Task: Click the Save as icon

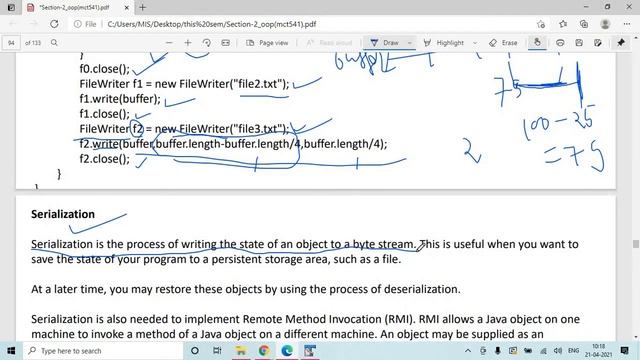Action: [x=598, y=42]
